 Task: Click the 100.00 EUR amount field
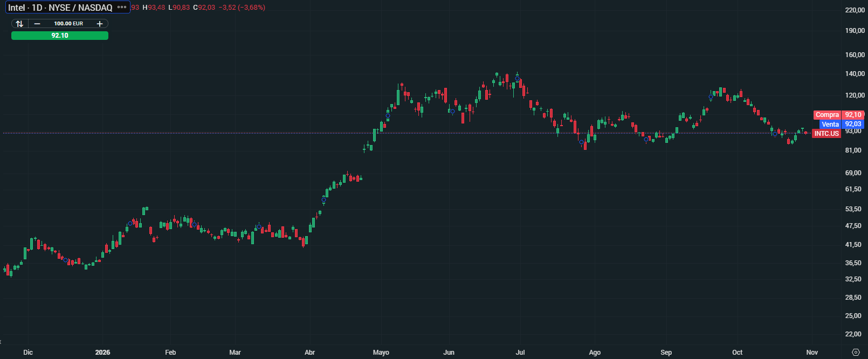(x=68, y=24)
